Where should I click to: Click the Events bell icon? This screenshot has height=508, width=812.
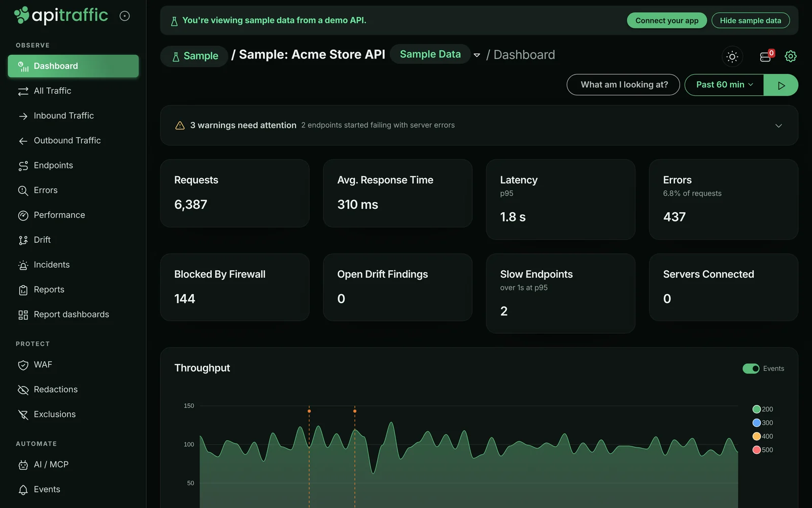[23, 490]
